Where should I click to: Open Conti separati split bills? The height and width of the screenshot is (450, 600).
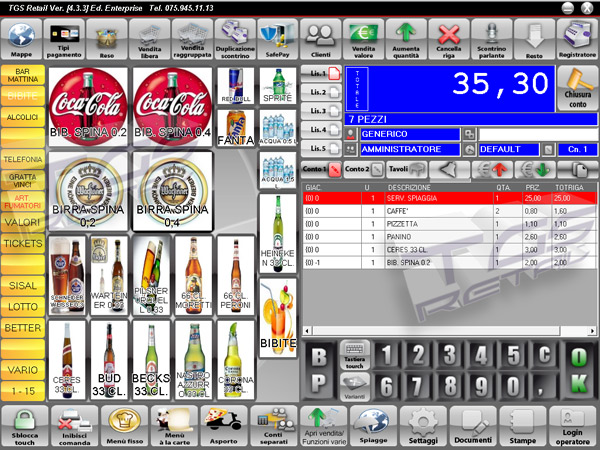click(x=274, y=426)
